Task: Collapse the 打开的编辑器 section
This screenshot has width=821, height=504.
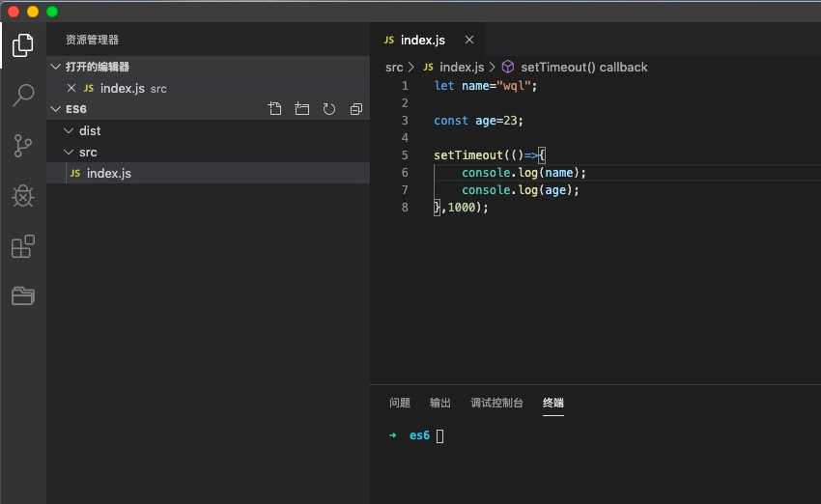Action: 55,67
